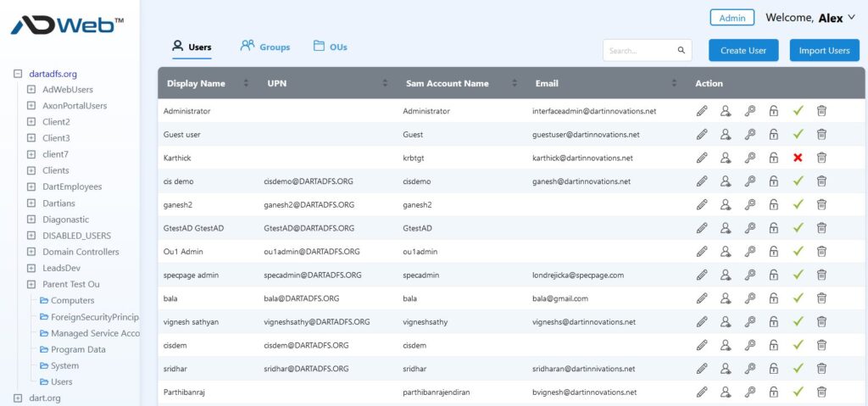Expand the Domain Controllers node
The width and height of the screenshot is (868, 406).
[31, 252]
